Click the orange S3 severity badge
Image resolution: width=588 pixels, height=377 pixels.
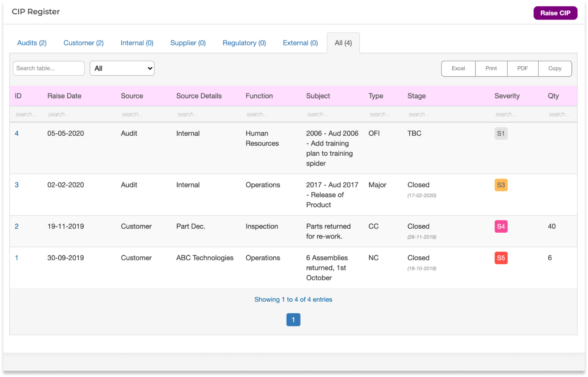(501, 185)
